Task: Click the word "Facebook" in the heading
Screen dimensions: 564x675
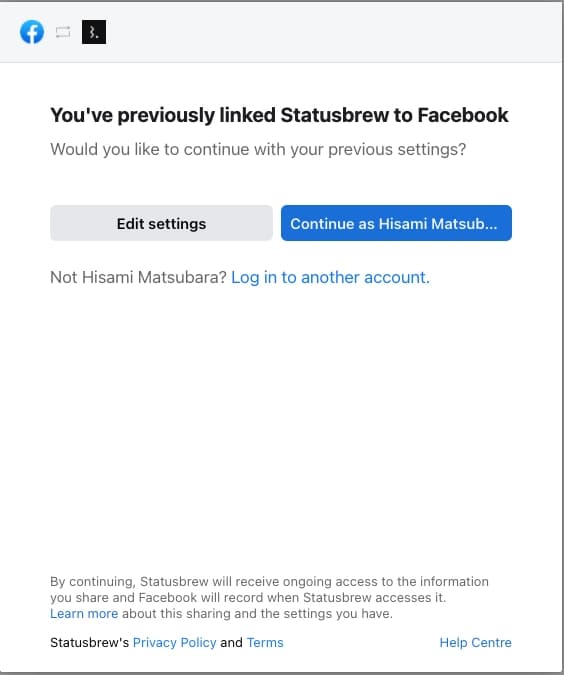Action: point(463,115)
